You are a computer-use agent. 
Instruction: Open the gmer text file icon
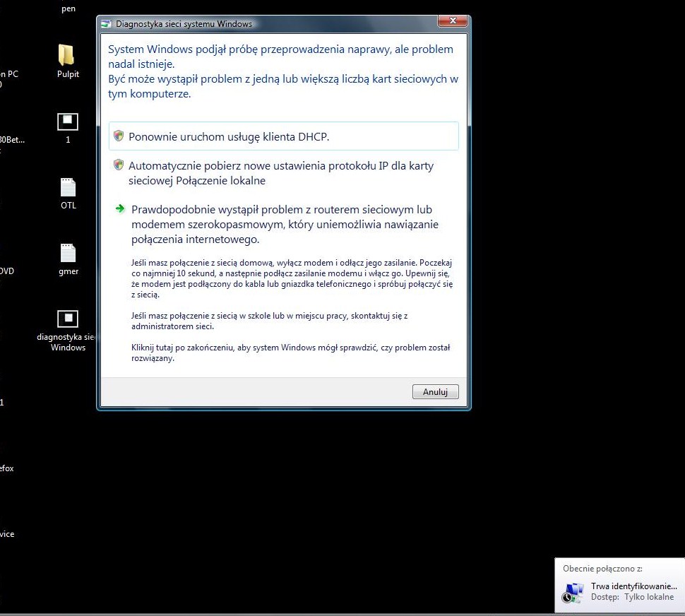(68, 253)
